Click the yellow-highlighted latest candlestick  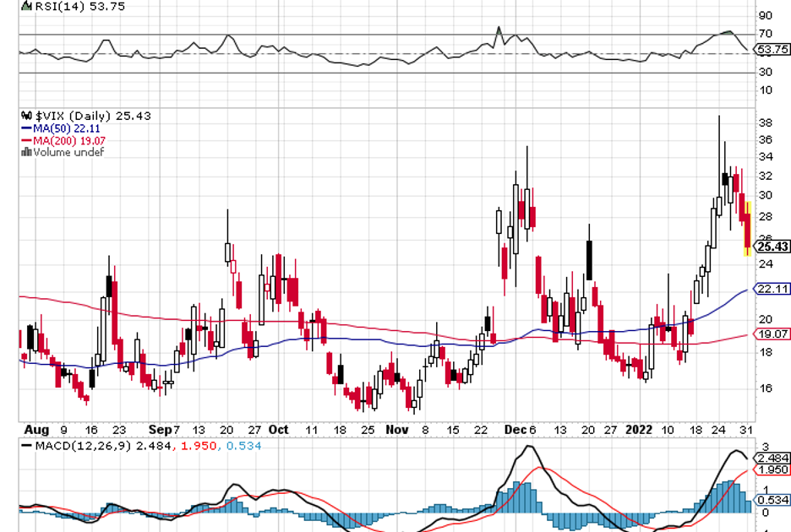click(x=747, y=228)
